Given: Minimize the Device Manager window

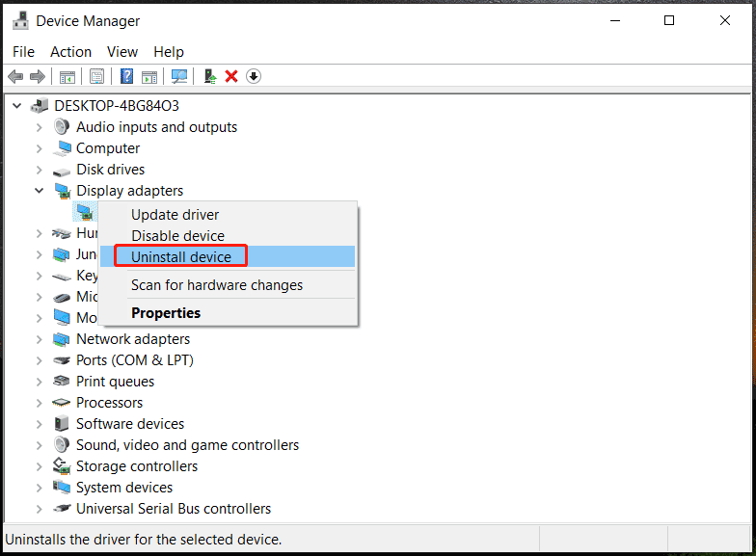Looking at the screenshot, I should (x=615, y=21).
